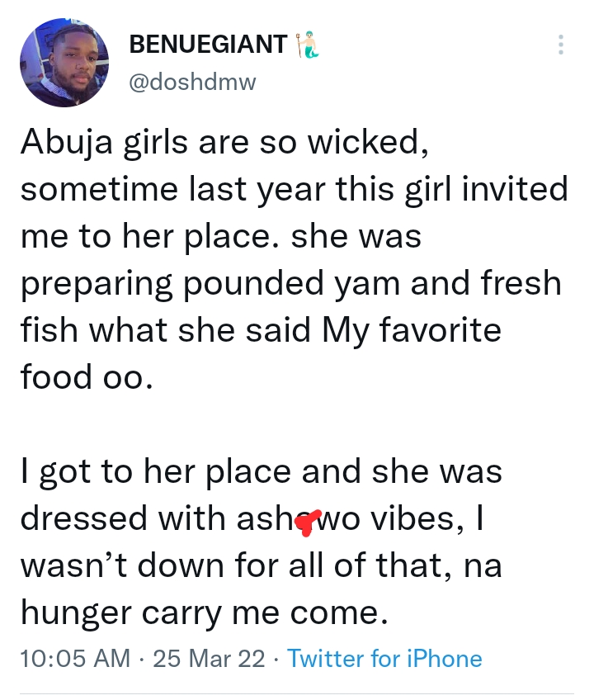Open the tweet's three-dot more options menu
Screen dimensions: 594x700
561,45
